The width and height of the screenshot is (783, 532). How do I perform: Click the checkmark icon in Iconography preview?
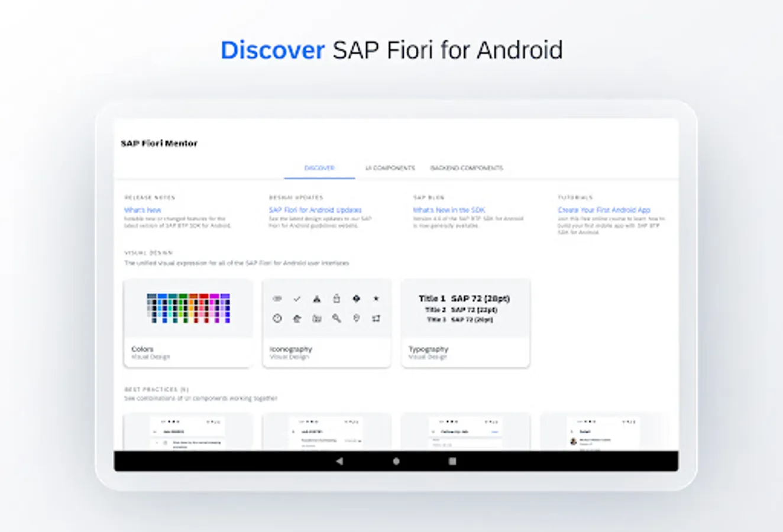297,299
